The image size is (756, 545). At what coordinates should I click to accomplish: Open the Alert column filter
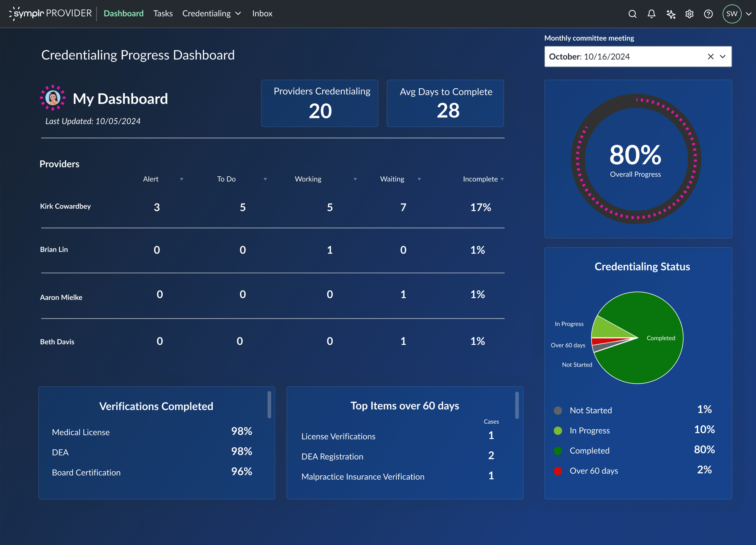click(182, 179)
